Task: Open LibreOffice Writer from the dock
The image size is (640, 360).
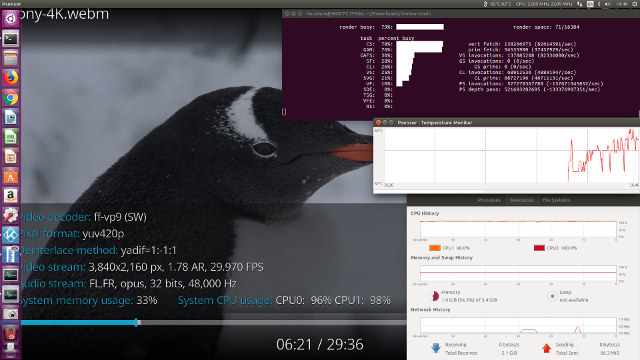Action: (10, 118)
